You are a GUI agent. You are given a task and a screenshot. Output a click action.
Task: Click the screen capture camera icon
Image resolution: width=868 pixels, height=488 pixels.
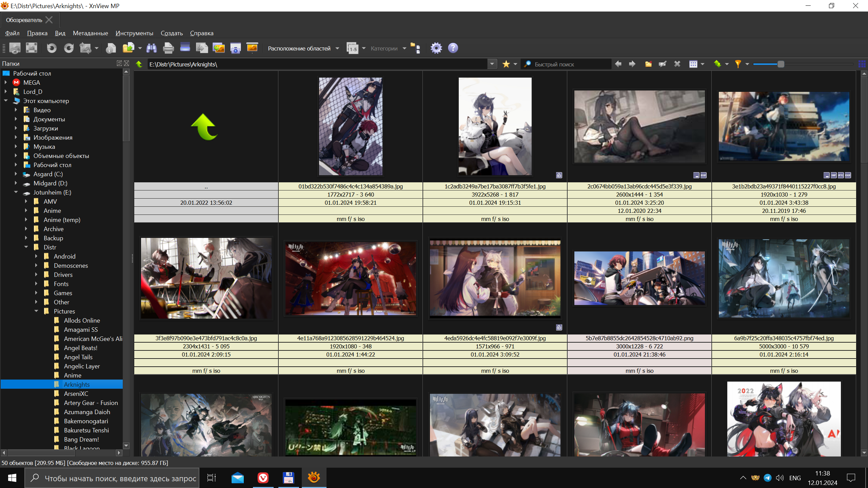click(235, 48)
